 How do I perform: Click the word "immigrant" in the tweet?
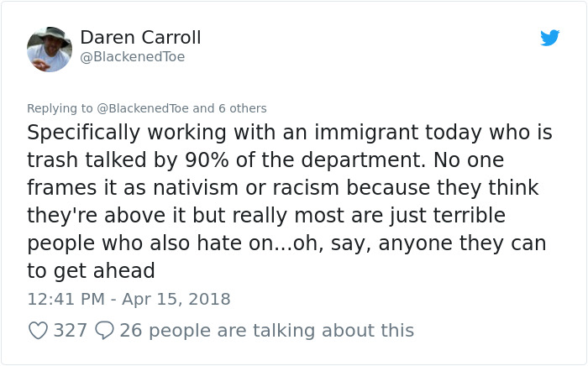pyautogui.click(x=350, y=133)
